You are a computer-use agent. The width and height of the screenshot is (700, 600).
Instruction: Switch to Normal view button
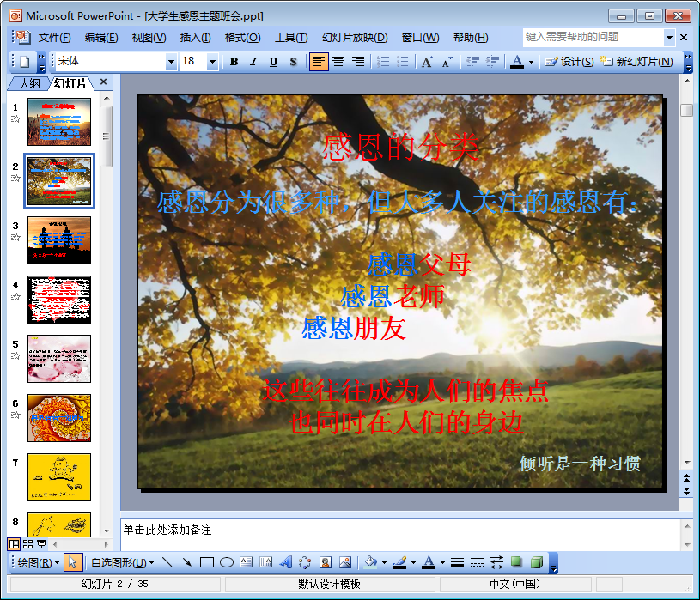pos(15,544)
